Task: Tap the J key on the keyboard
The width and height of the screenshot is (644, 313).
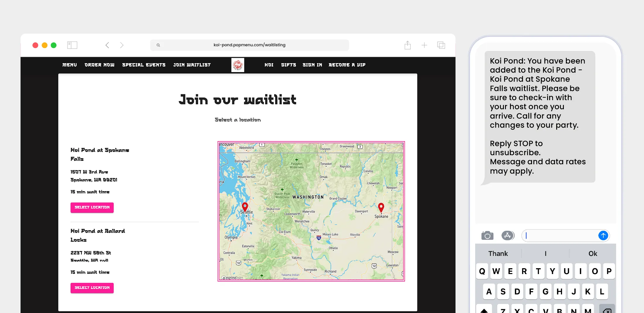Action: pos(573,292)
